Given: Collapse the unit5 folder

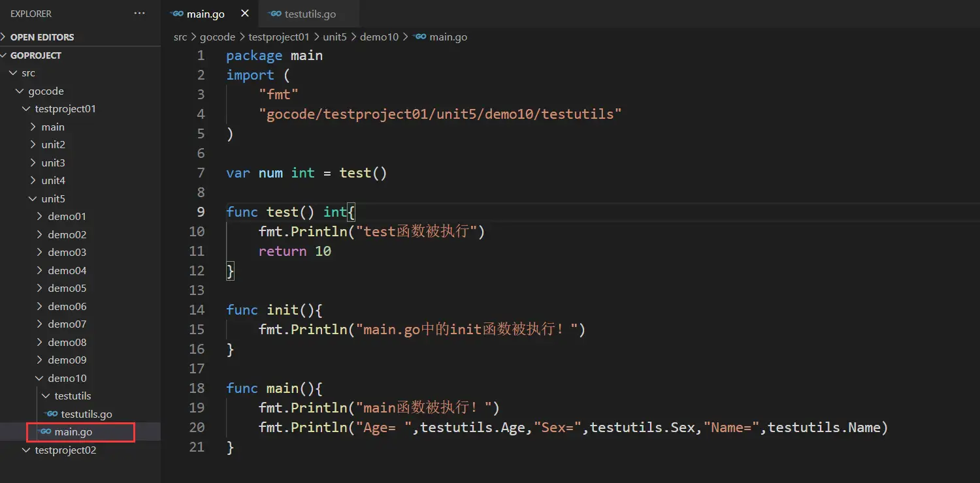Looking at the screenshot, I should pos(53,198).
